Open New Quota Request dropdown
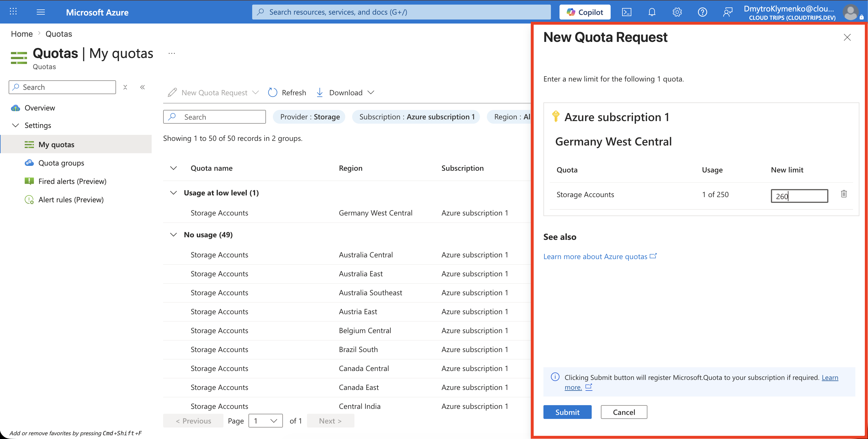 point(213,93)
